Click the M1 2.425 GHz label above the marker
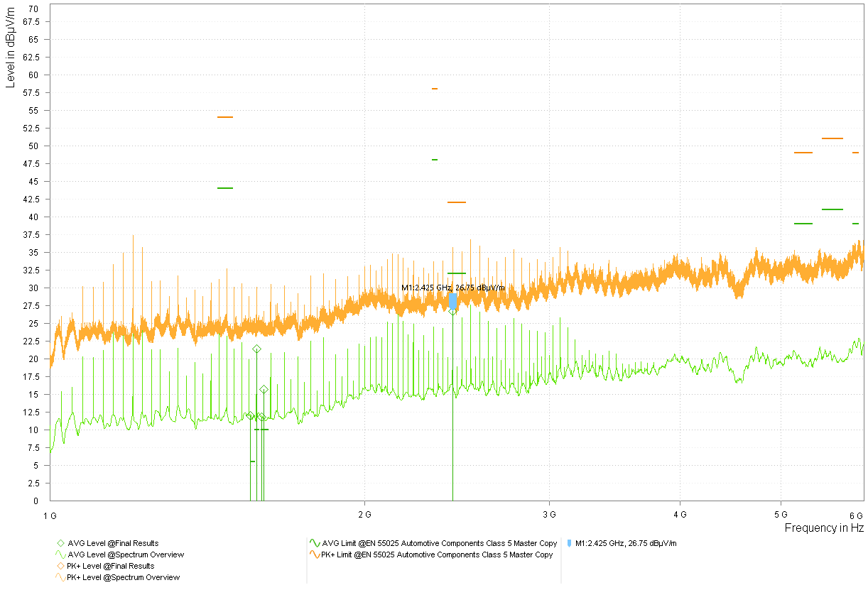Screen dimensions: 868x590 (x=452, y=288)
